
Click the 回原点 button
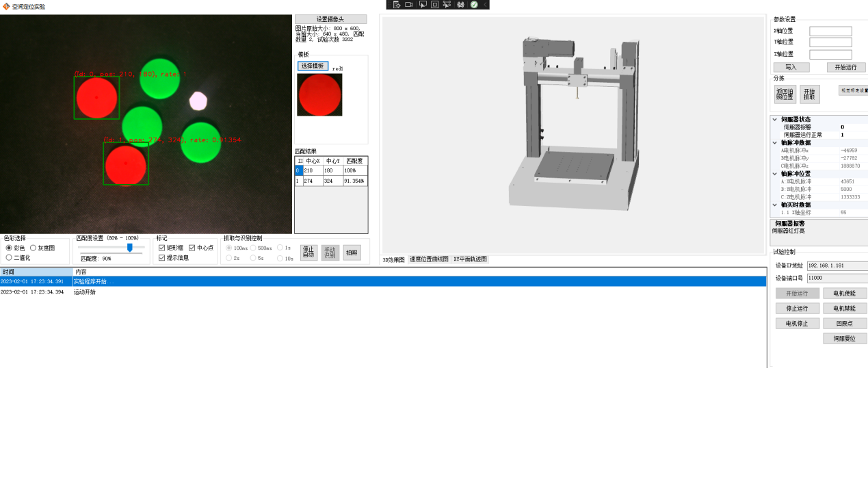(x=845, y=324)
